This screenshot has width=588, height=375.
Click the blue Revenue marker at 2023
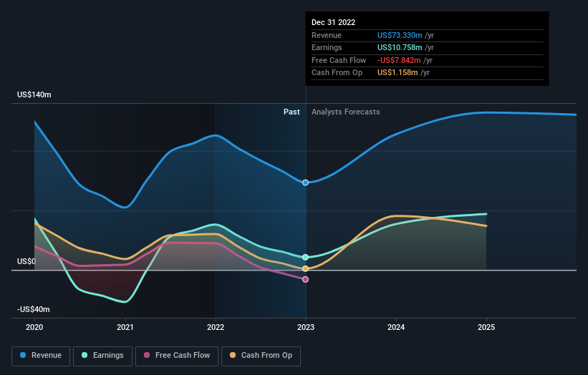pyautogui.click(x=306, y=182)
